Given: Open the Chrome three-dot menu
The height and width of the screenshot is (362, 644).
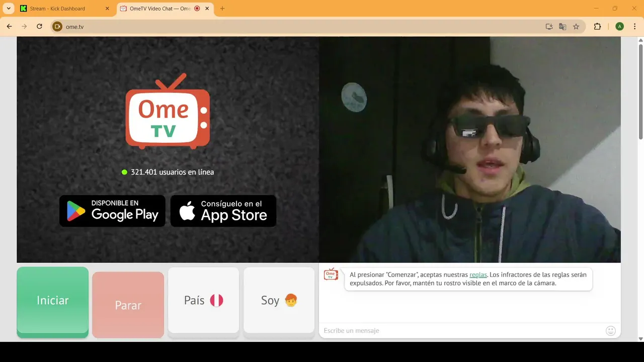Looking at the screenshot, I should (634, 27).
